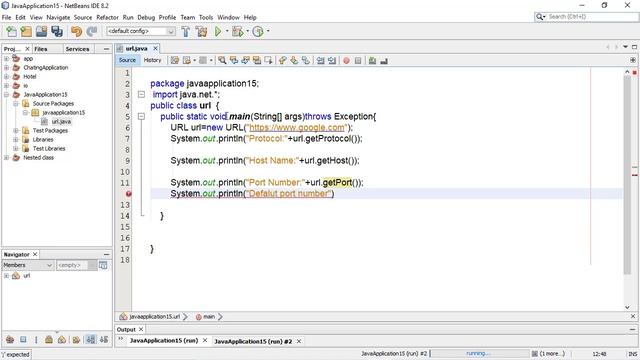Image resolution: width=640 pixels, height=360 pixels.
Task: Close the url.java editor tab
Action: [x=156, y=49]
